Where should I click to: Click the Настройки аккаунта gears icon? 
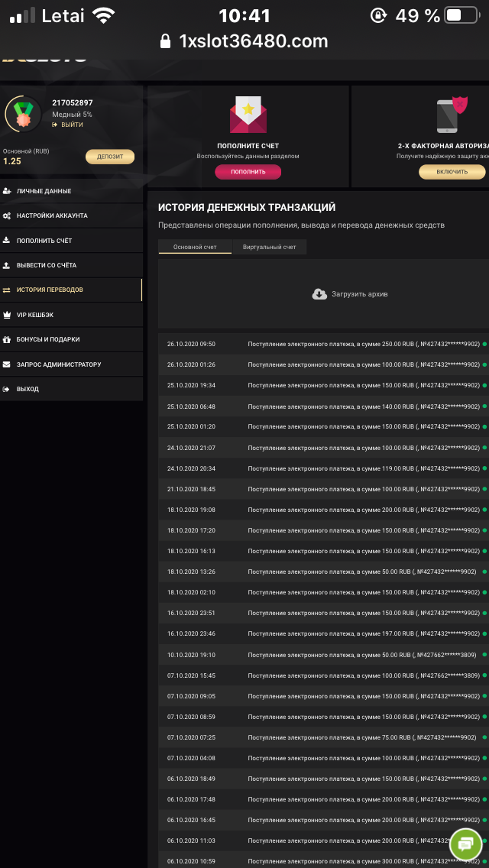click(x=7, y=216)
